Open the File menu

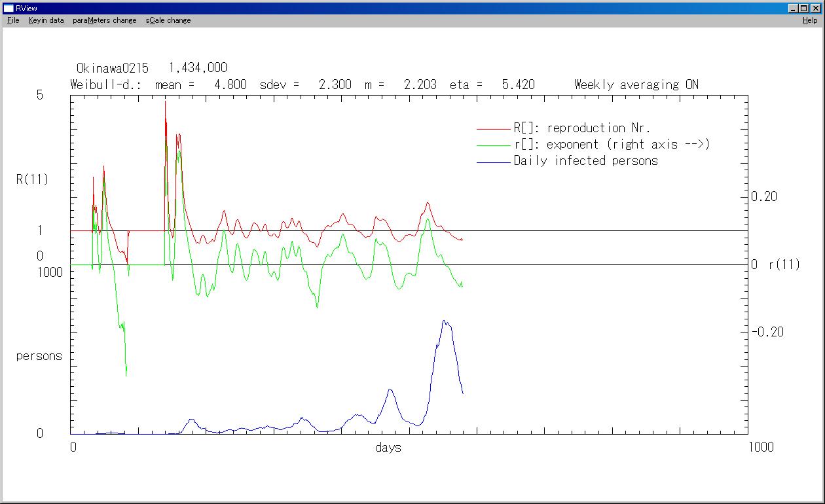(13, 20)
